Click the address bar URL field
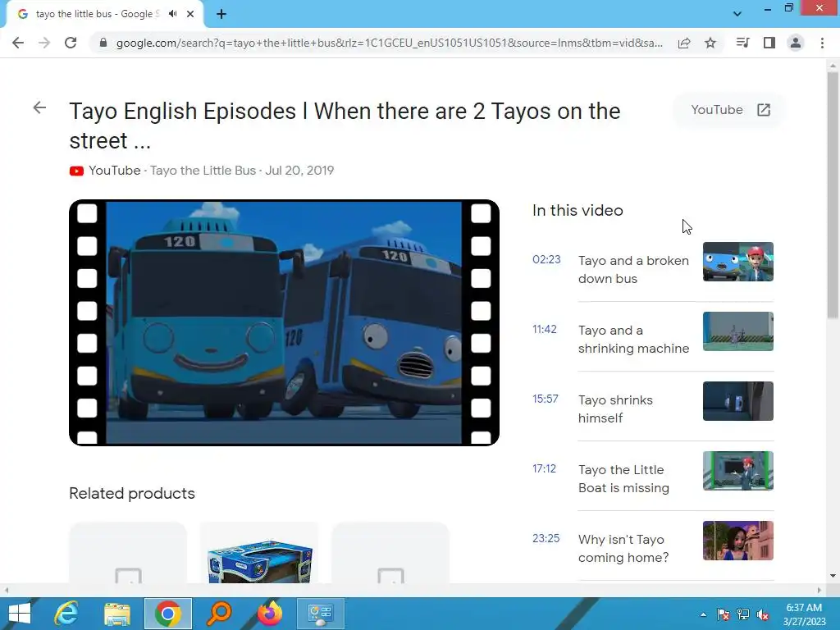The image size is (840, 630). tap(390, 43)
